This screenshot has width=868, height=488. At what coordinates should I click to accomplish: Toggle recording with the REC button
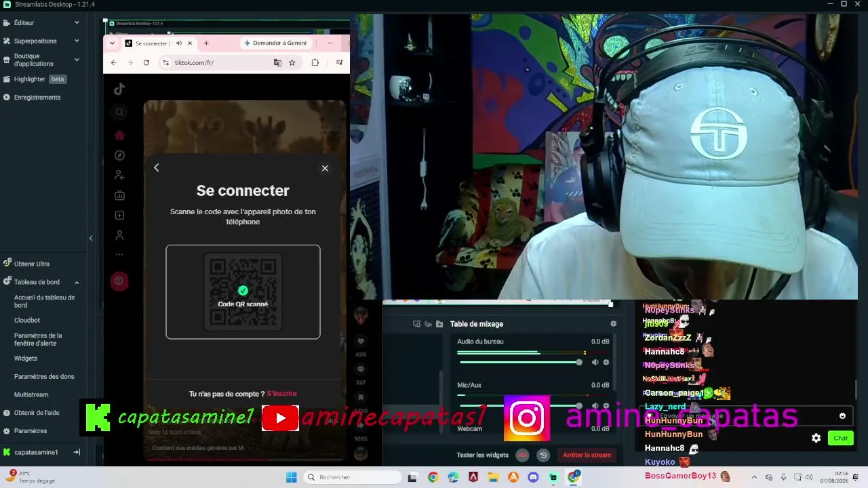click(x=522, y=455)
